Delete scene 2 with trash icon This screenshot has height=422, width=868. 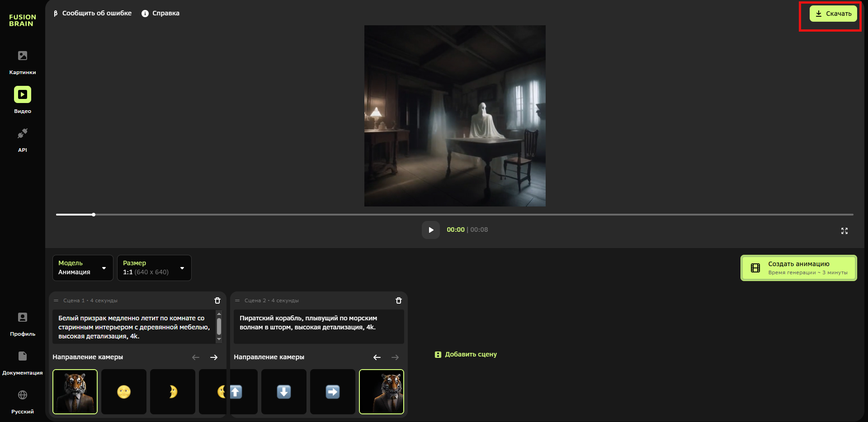pyautogui.click(x=399, y=300)
